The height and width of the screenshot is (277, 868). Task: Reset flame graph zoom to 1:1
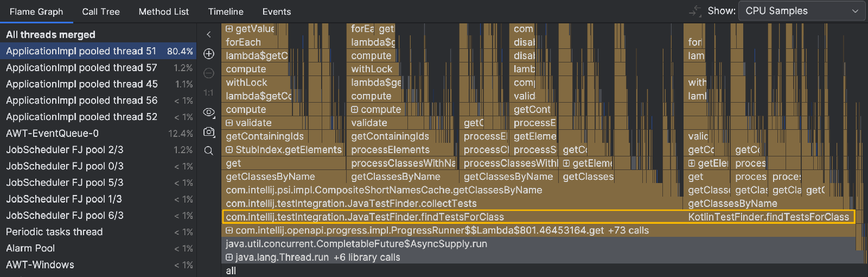209,93
